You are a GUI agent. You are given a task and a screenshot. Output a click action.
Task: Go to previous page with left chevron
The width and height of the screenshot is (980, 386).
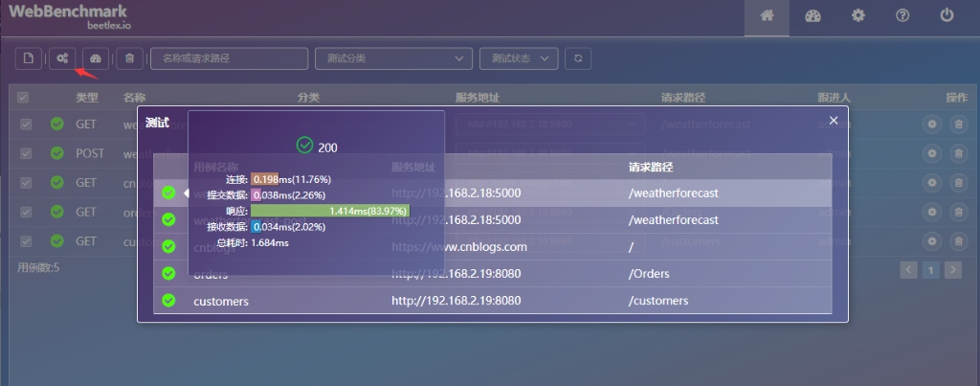pyautogui.click(x=909, y=270)
